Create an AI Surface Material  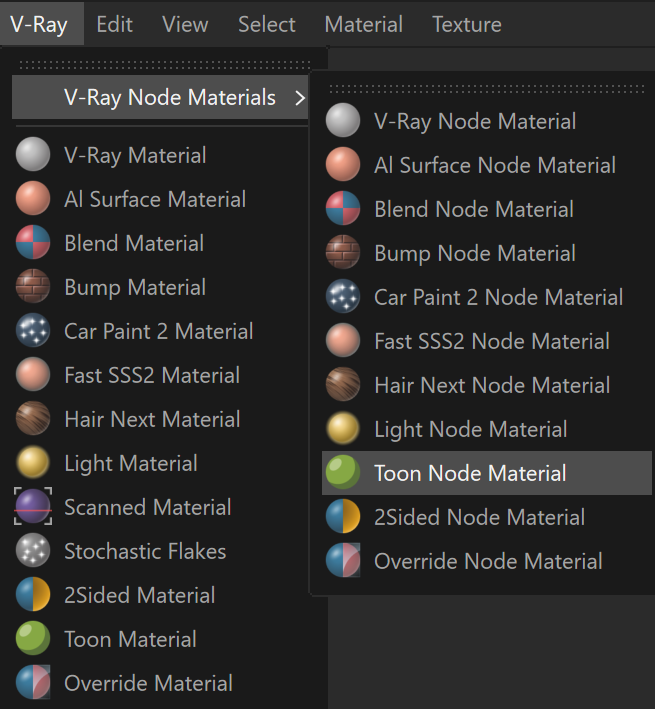tap(160, 199)
